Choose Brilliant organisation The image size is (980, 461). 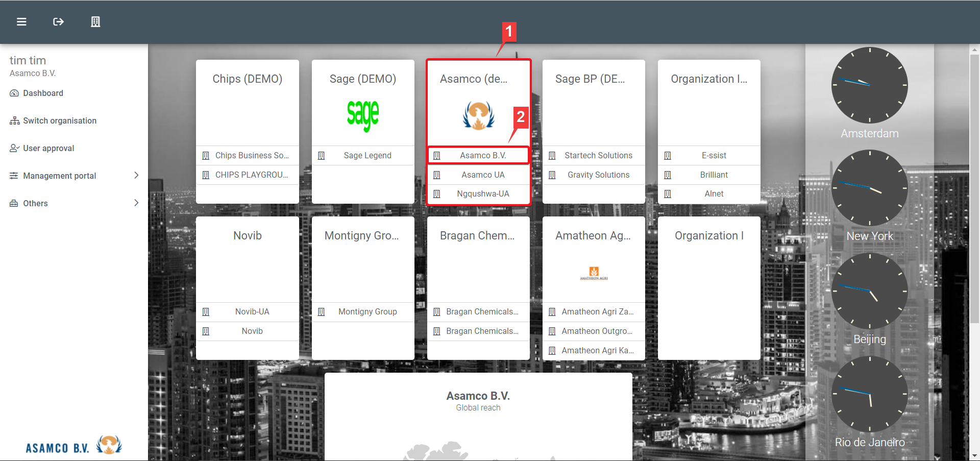(x=709, y=175)
